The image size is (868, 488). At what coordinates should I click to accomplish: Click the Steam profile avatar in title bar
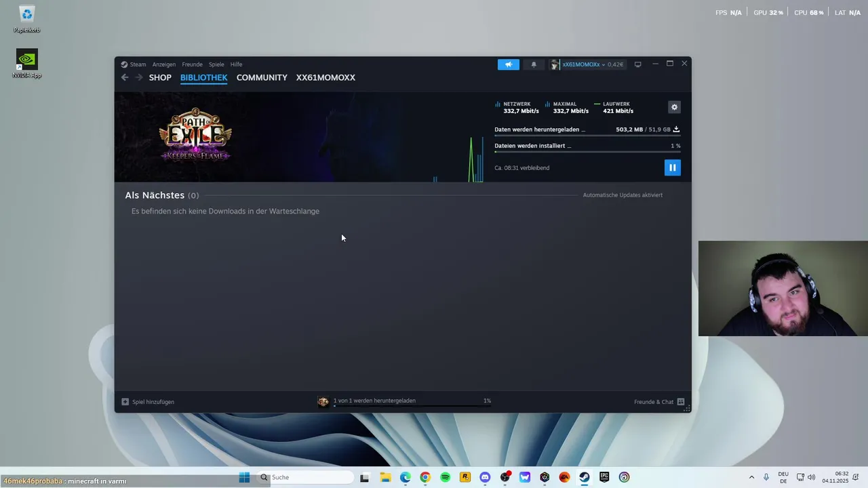click(555, 64)
